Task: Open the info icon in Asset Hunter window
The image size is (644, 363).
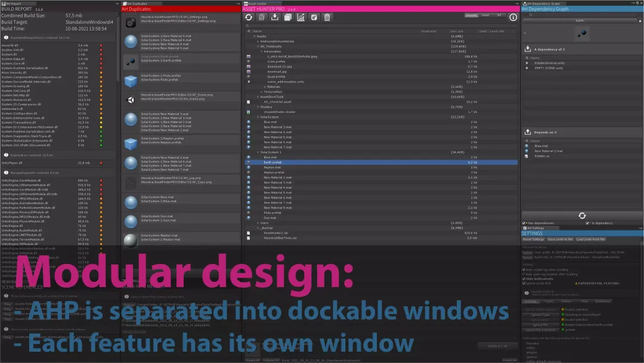Action: click(x=513, y=17)
